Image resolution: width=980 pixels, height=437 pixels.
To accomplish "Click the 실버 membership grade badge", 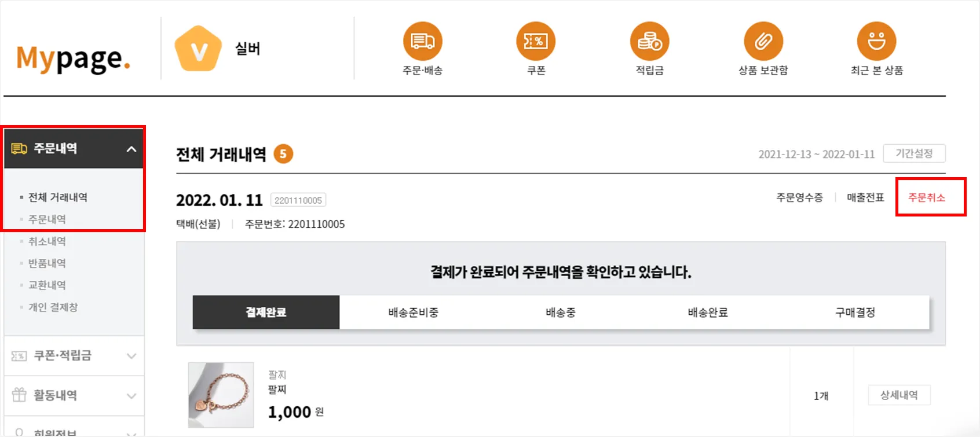I will [199, 49].
